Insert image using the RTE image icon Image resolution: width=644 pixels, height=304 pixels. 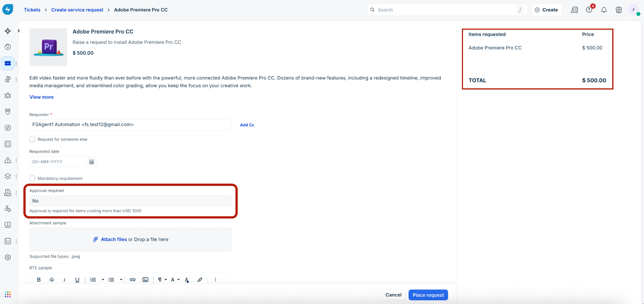click(x=145, y=279)
